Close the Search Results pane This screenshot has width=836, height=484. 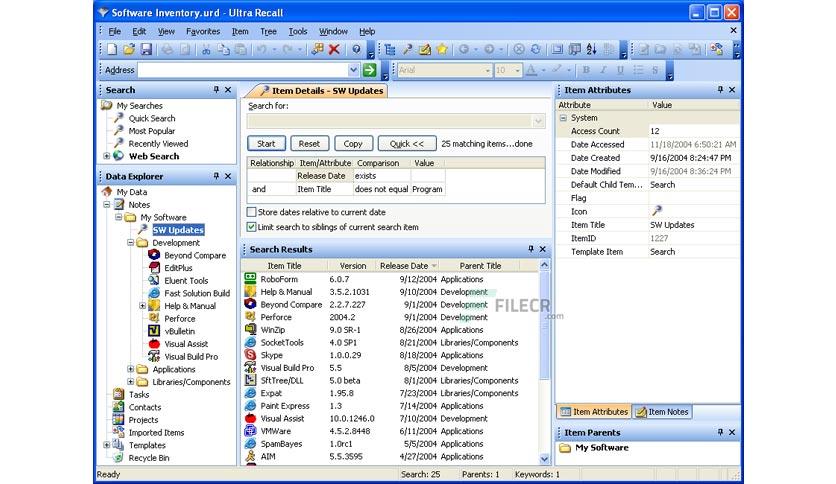tap(543, 249)
